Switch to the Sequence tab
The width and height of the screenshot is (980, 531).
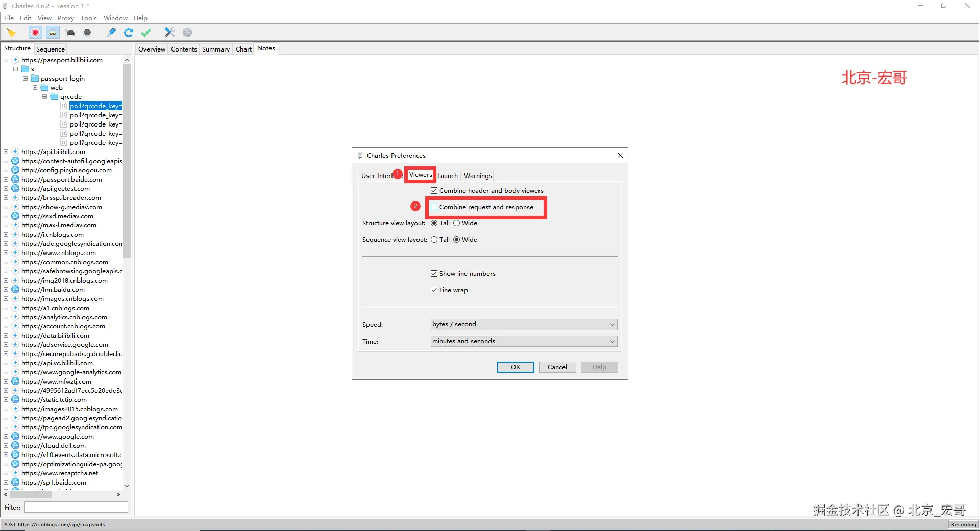point(51,49)
